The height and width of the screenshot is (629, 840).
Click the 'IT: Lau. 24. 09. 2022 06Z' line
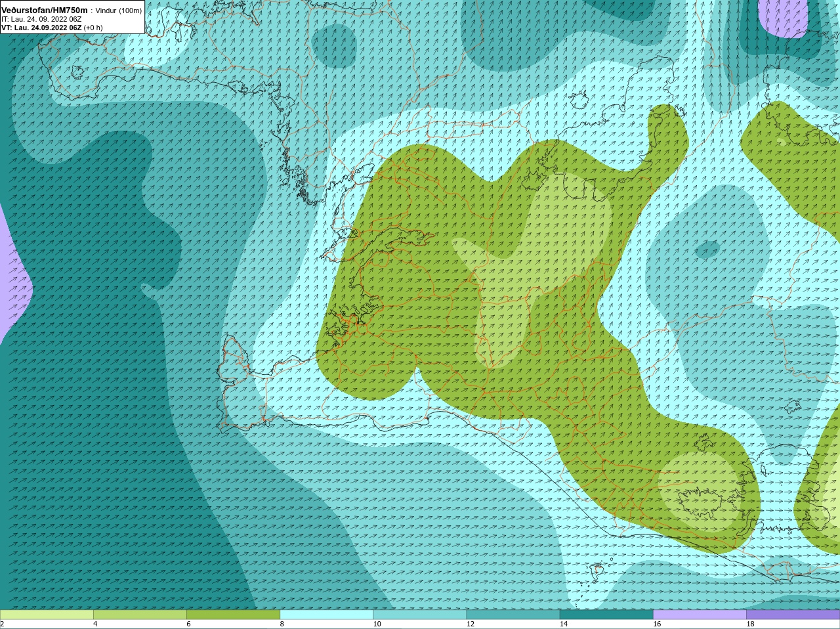pyautogui.click(x=41, y=20)
